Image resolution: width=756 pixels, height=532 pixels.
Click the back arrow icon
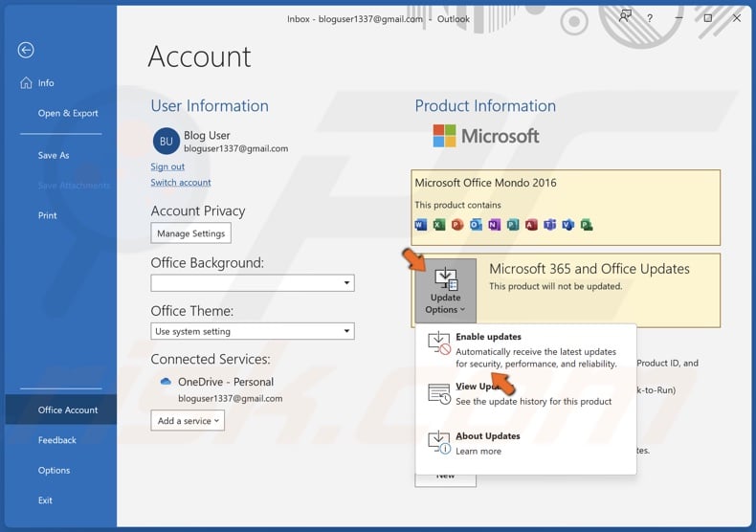26,51
